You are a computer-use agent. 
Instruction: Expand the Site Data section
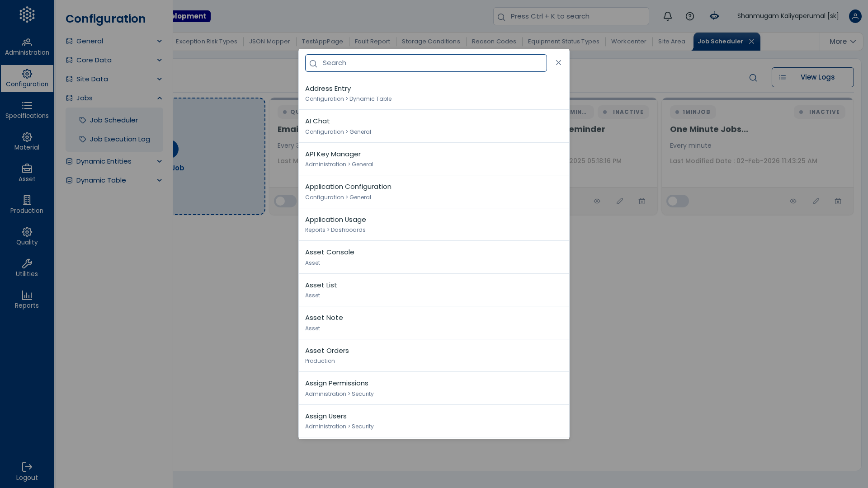(114, 79)
